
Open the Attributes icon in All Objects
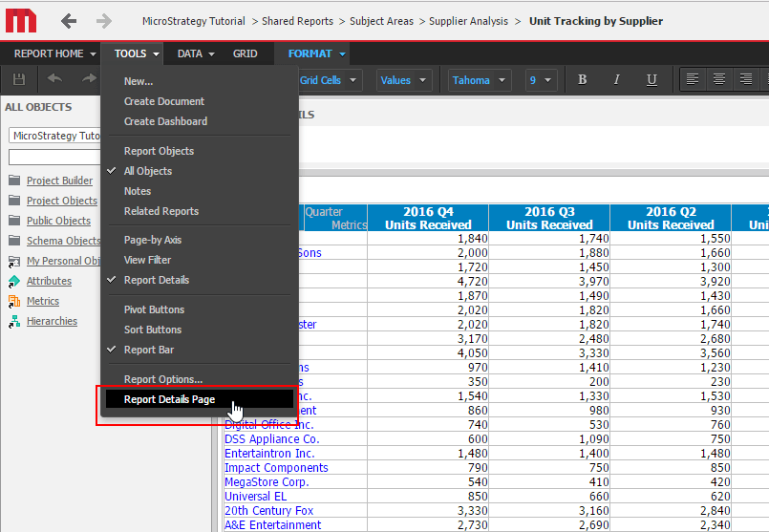(14, 281)
